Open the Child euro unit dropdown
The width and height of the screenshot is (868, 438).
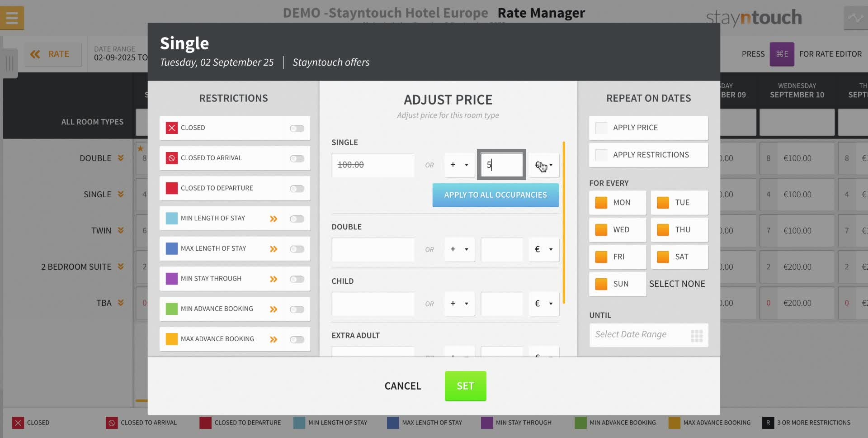point(544,304)
